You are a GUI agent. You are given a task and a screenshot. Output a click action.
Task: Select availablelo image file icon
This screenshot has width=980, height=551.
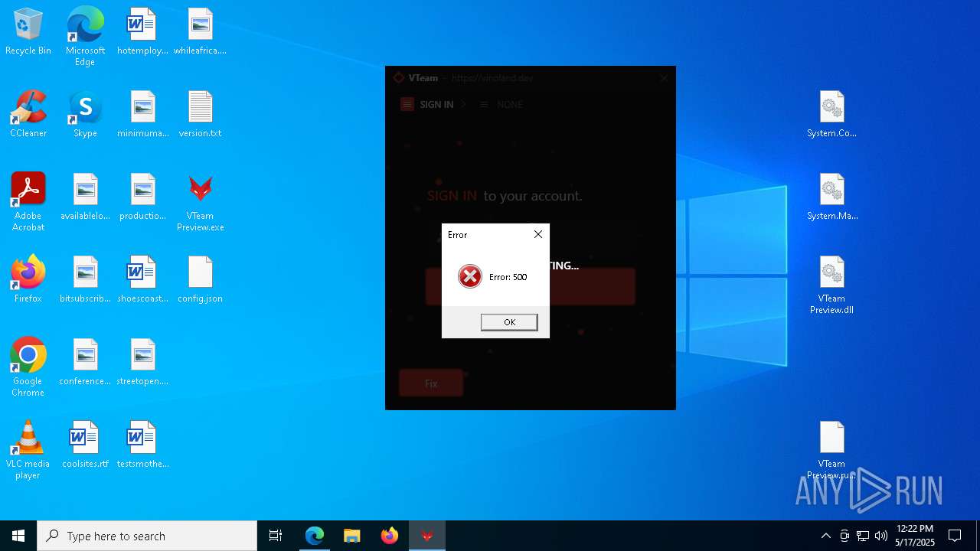[85, 197]
